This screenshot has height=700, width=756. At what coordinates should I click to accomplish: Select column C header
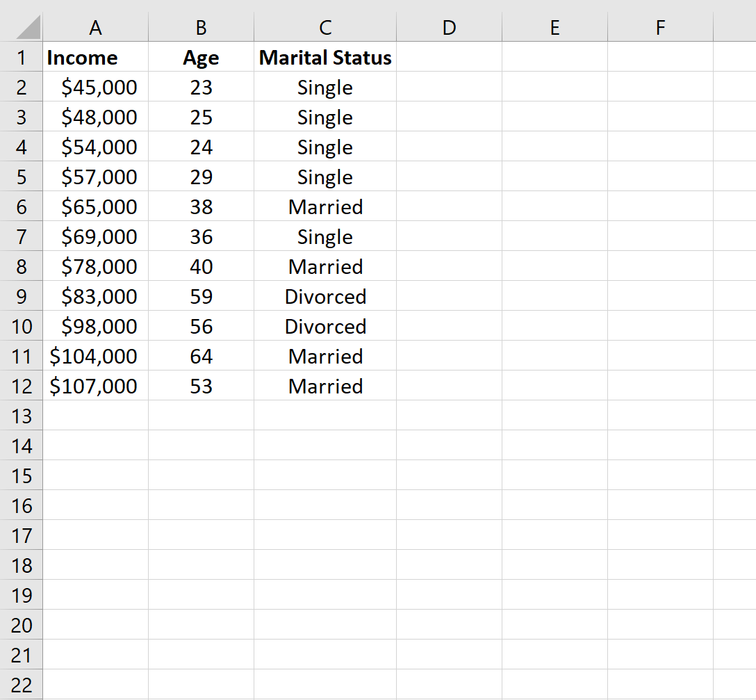[x=324, y=28]
